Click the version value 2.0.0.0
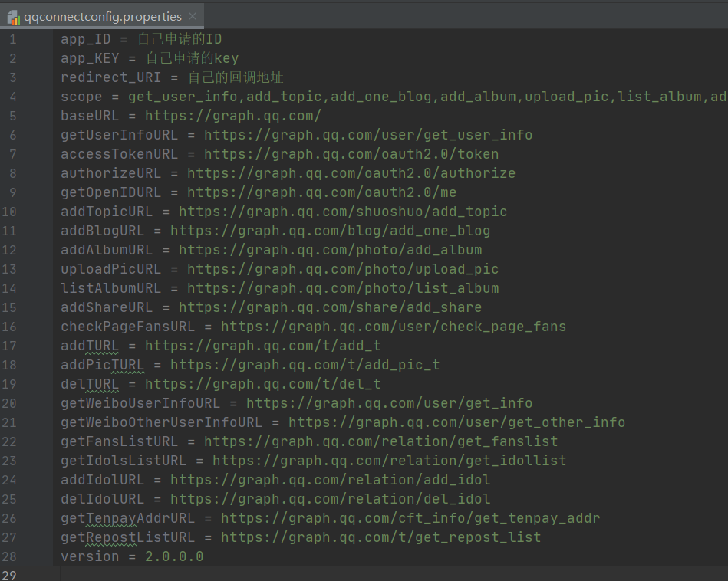This screenshot has height=581, width=728. click(x=174, y=557)
